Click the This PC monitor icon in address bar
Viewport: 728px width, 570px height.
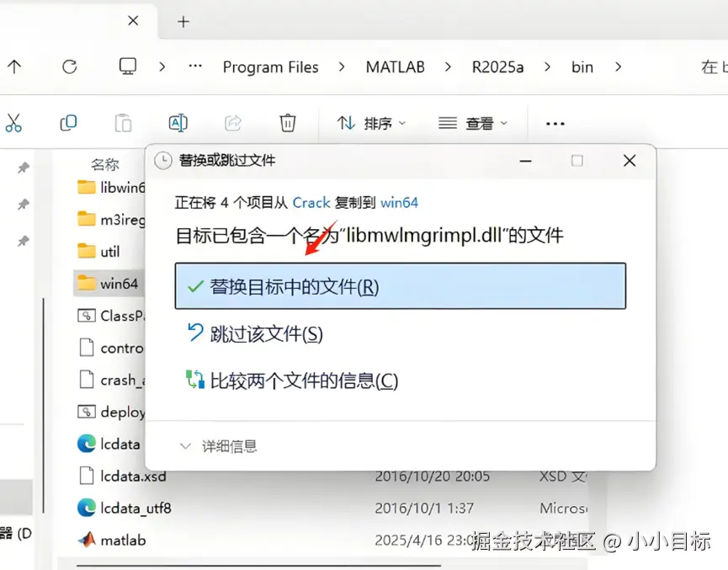coord(128,67)
